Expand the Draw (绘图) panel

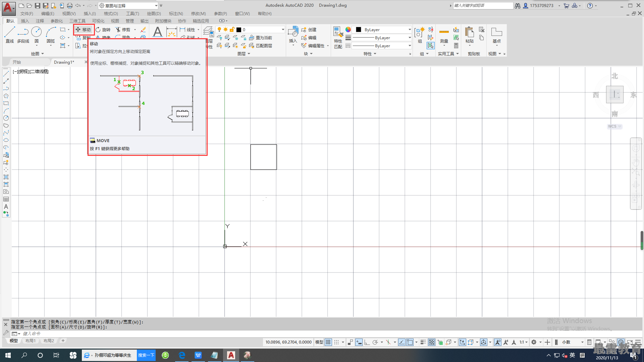tap(37, 54)
